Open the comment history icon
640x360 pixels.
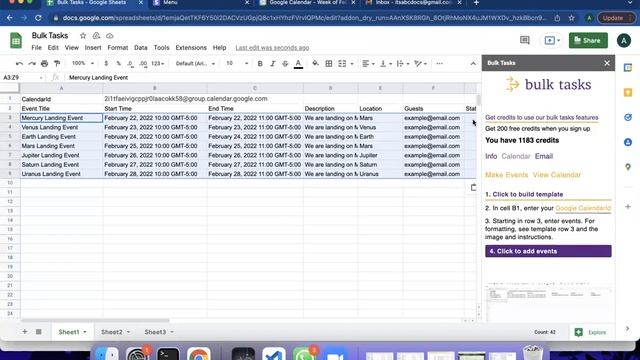click(x=525, y=40)
